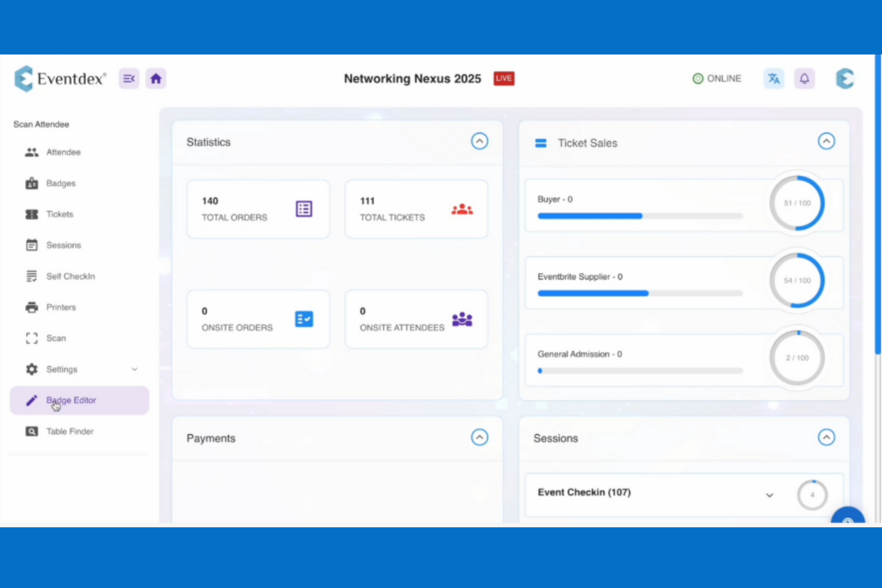Viewport: 882px width, 588px height.
Task: Expand the Settings submenu
Action: click(133, 369)
